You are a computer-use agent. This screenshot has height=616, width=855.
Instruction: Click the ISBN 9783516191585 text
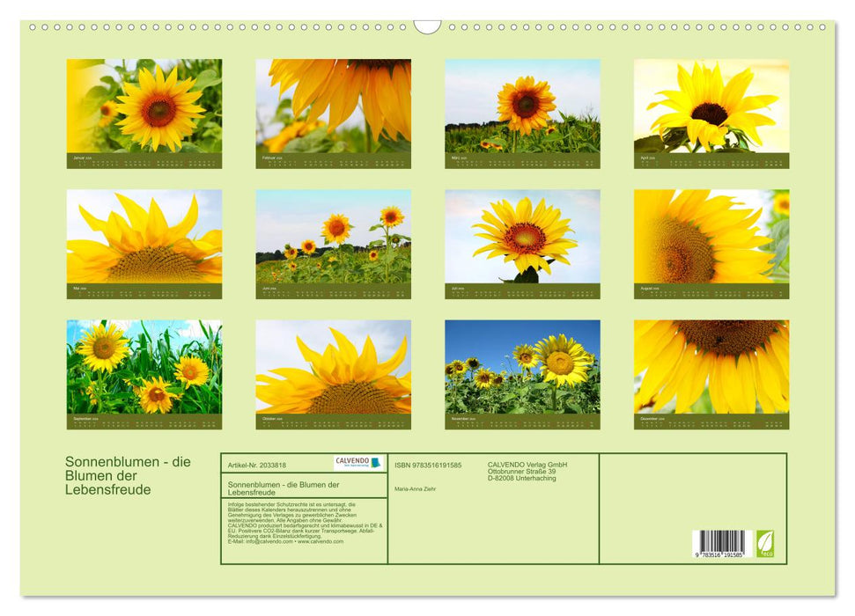tap(428, 466)
